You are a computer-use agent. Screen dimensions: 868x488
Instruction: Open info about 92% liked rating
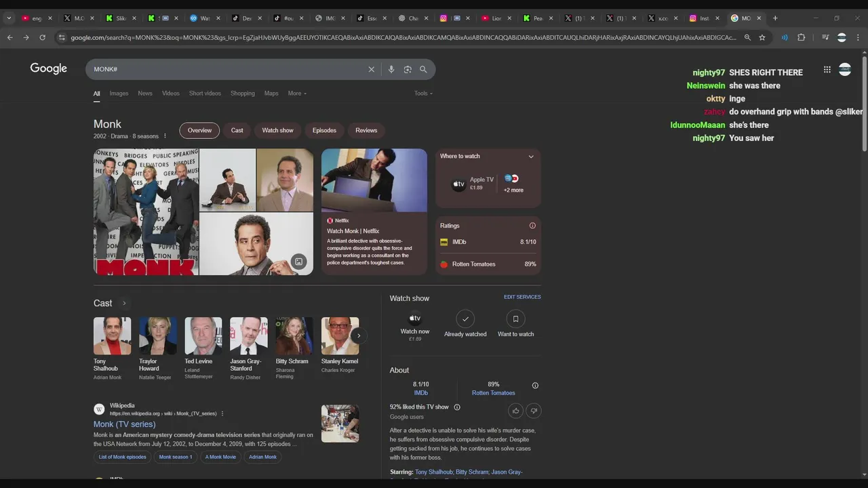pos(457,407)
